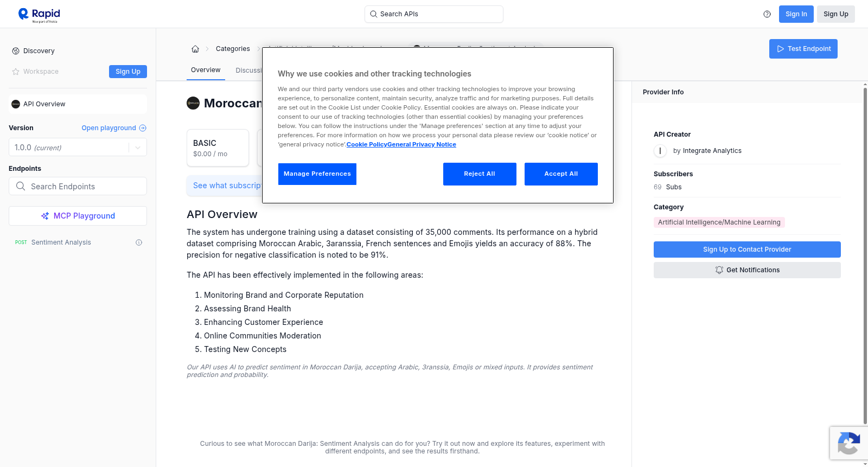Reject all cookies
The width and height of the screenshot is (868, 467).
pyautogui.click(x=480, y=174)
